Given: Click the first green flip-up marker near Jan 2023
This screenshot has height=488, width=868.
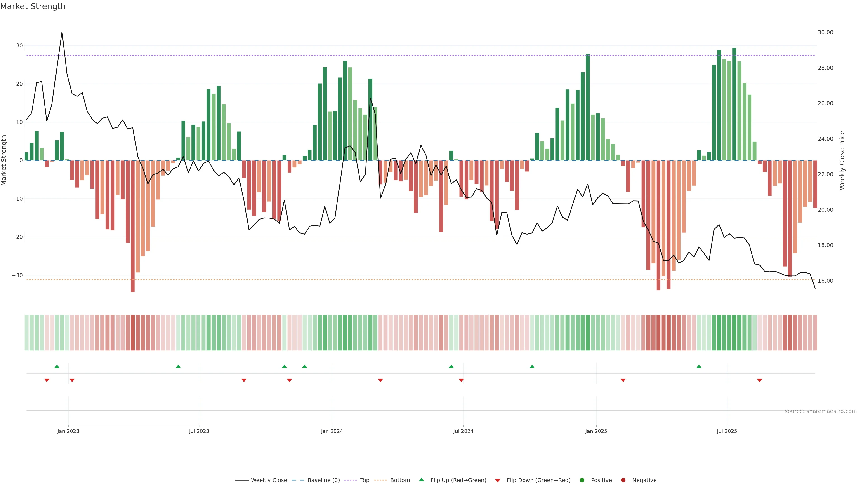Looking at the screenshot, I should (57, 366).
